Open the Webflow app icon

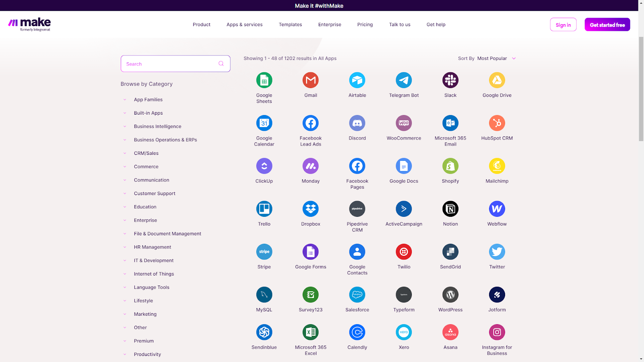click(497, 209)
